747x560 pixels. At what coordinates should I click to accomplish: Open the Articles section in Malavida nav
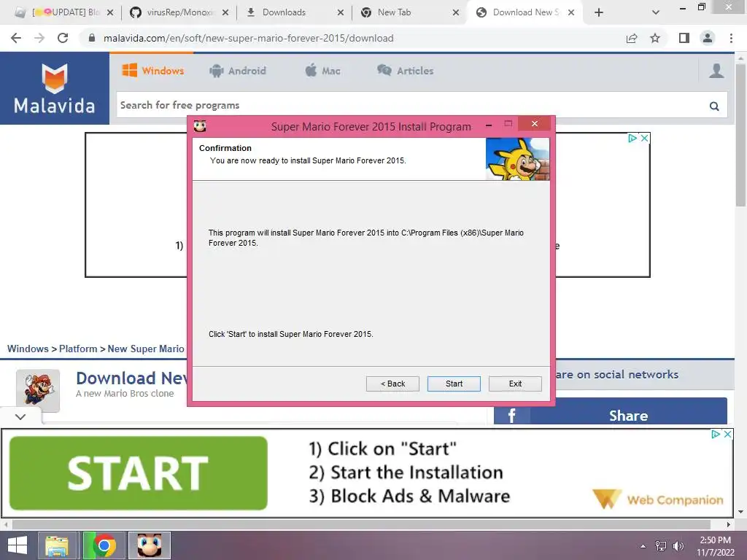(405, 71)
